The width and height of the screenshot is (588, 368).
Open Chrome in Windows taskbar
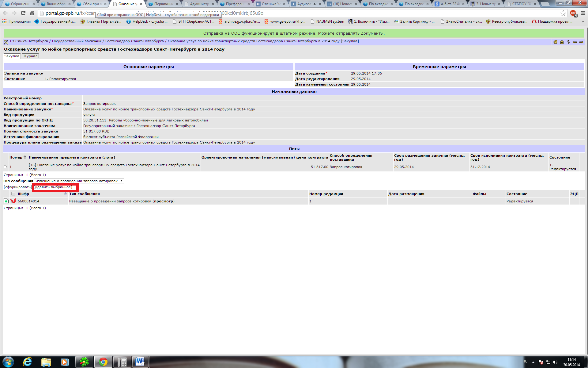point(103,362)
